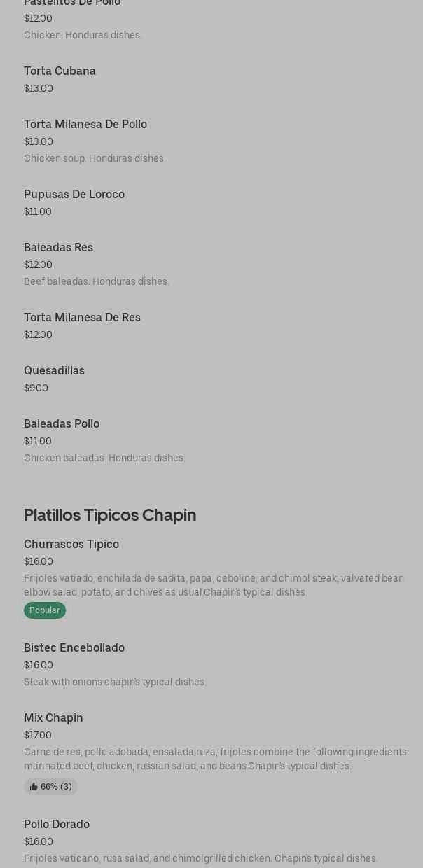Choose the Baleadas Res dish

[x=58, y=248]
